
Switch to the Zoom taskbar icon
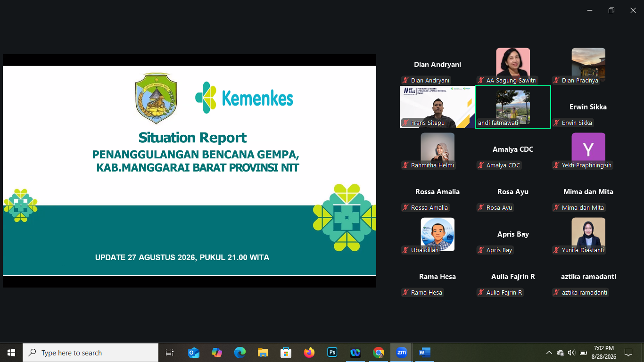point(402,353)
